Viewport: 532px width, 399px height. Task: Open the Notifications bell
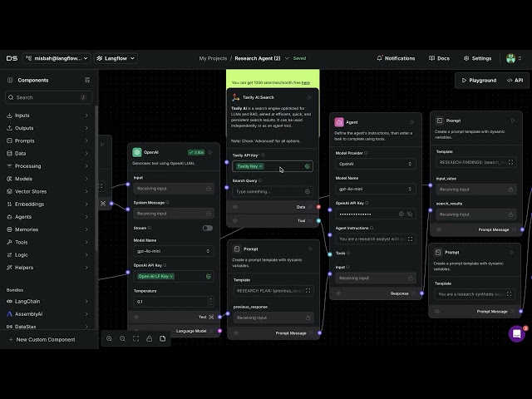tap(396, 58)
